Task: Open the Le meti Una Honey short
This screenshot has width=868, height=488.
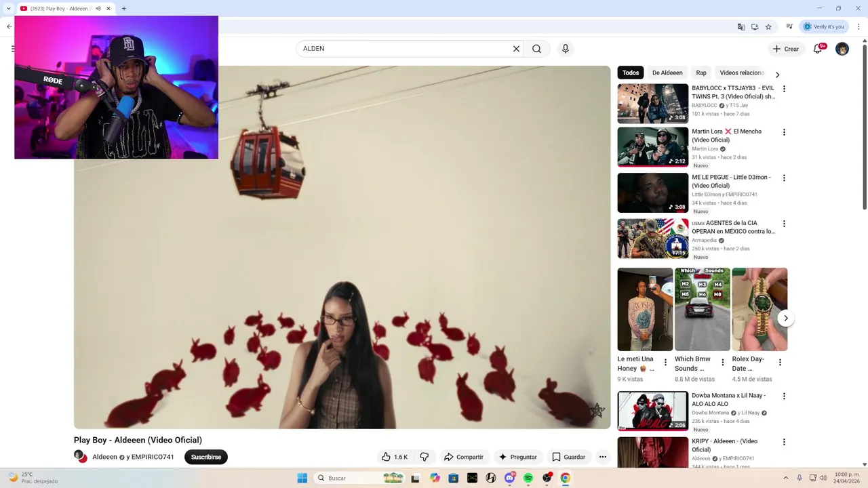Action: click(x=645, y=309)
